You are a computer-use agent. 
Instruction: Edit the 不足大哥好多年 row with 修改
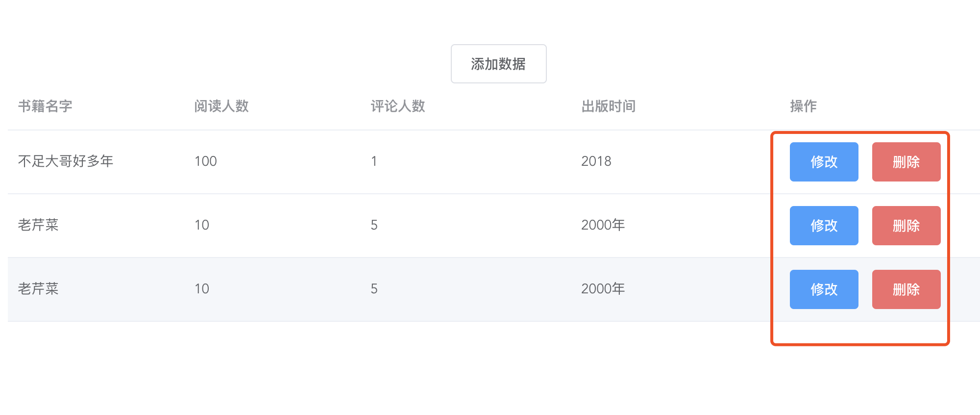pyautogui.click(x=824, y=162)
